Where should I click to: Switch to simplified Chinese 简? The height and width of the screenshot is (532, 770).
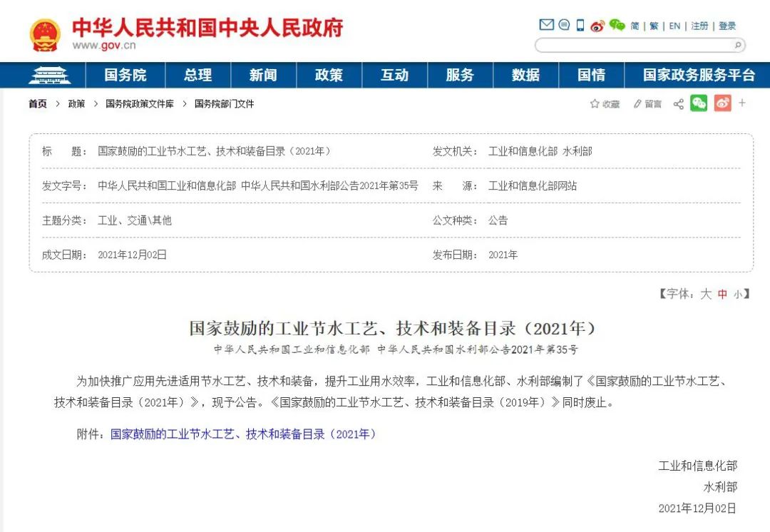point(635,26)
